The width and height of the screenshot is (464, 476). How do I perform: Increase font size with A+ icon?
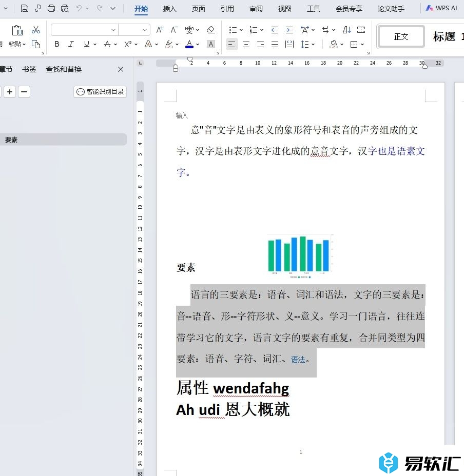tap(160, 30)
